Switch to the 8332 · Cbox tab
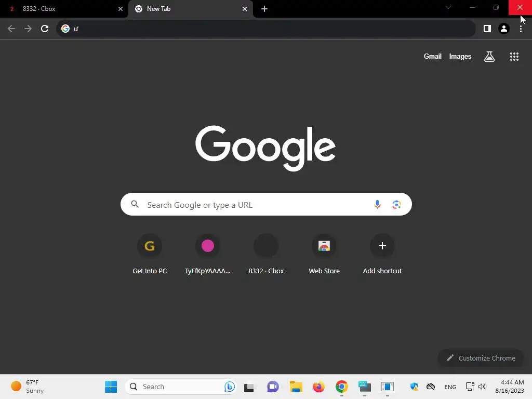Image resolution: width=532 pixels, height=399 pixels. [x=64, y=9]
